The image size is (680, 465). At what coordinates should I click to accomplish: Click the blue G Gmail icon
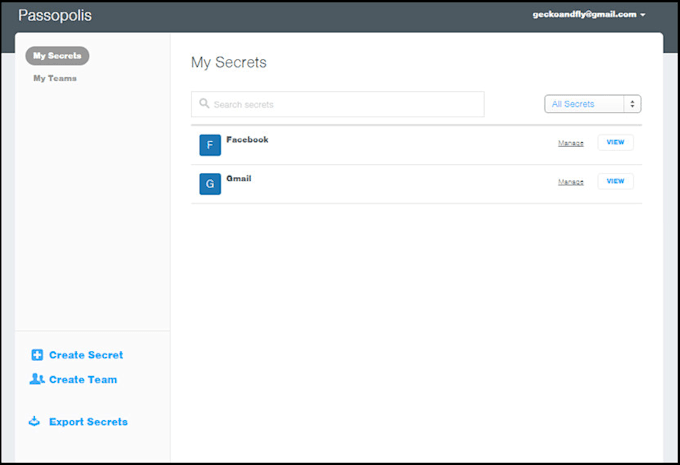point(210,184)
